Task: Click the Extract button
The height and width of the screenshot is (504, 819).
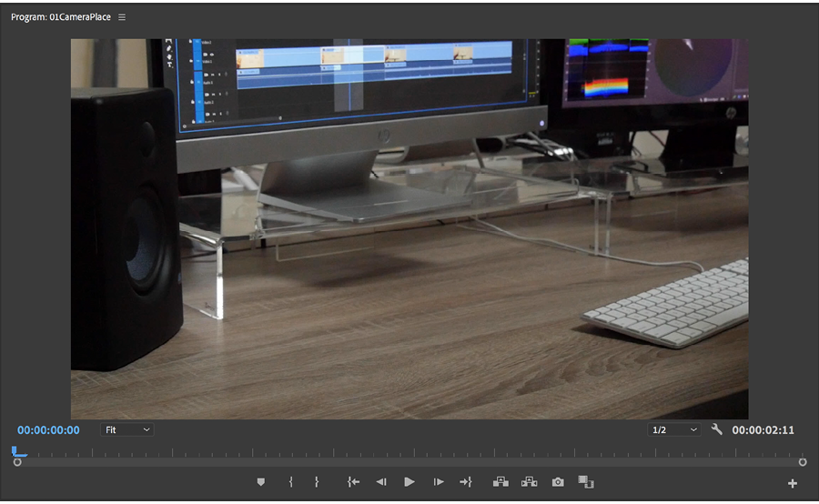Action: coord(529,481)
